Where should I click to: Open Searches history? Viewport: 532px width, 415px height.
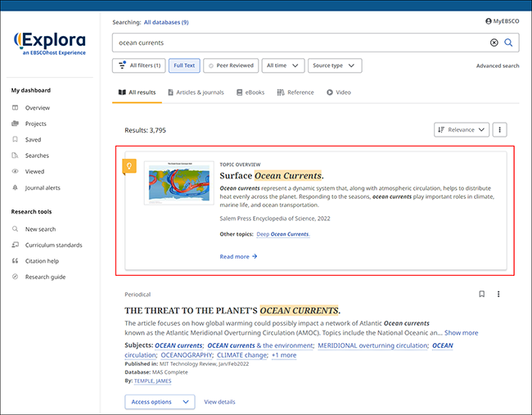(x=37, y=156)
